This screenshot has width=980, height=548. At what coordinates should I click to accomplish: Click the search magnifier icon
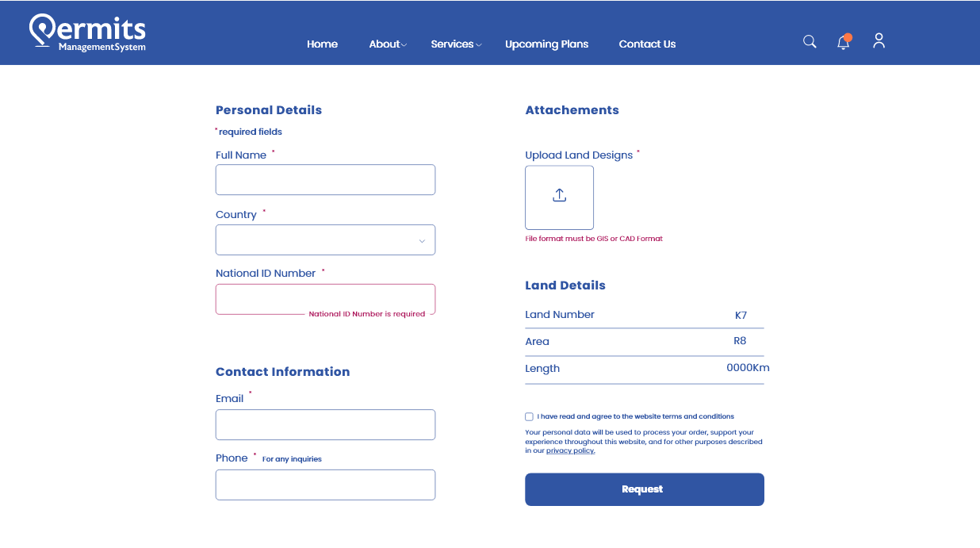[810, 42]
